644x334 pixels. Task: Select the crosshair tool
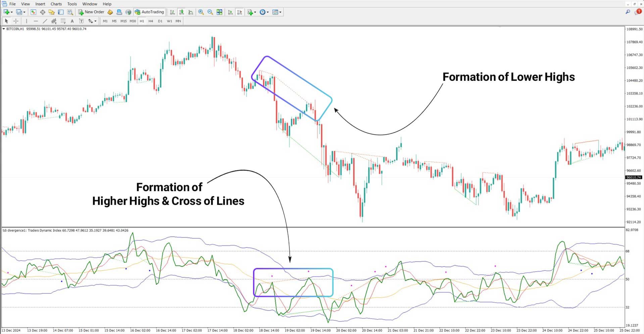15,21
